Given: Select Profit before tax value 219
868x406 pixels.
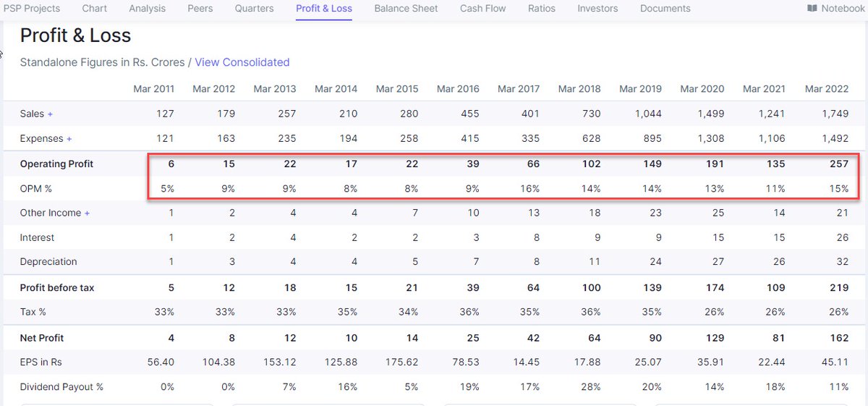Looking at the screenshot, I should [x=839, y=288].
